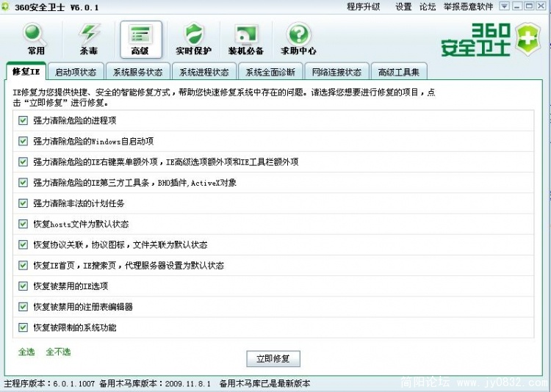551x392 pixels.
Task: Open 设置 in the title bar
Action: 403,7
